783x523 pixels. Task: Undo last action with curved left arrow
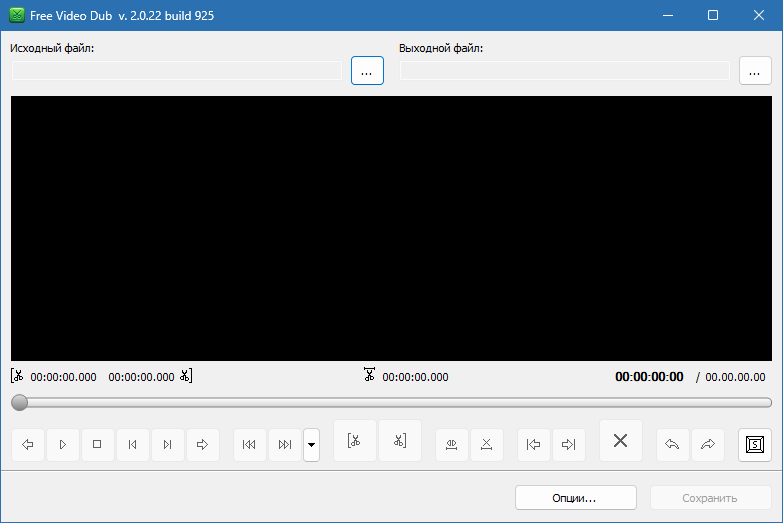tap(672, 444)
